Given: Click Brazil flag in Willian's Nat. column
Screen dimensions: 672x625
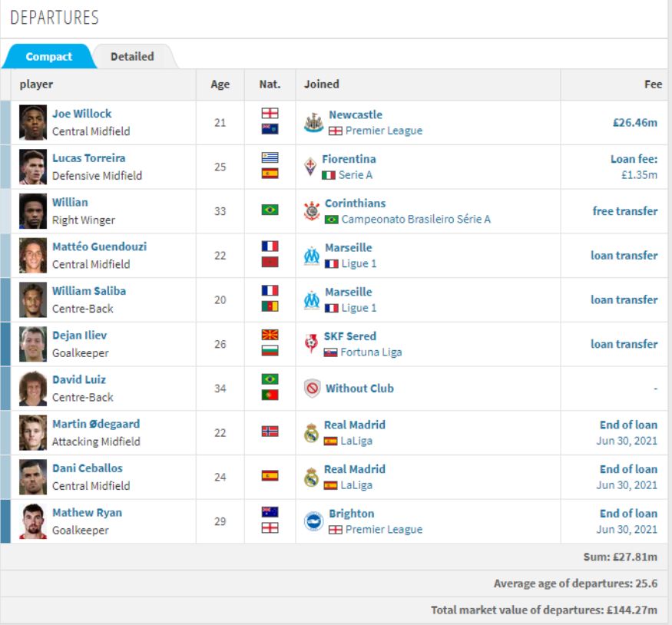Looking at the screenshot, I should click(270, 210).
